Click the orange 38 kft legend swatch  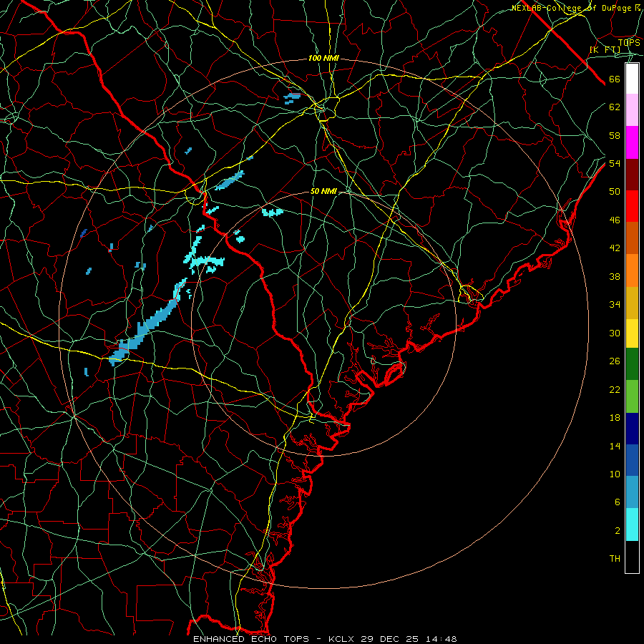point(632,270)
